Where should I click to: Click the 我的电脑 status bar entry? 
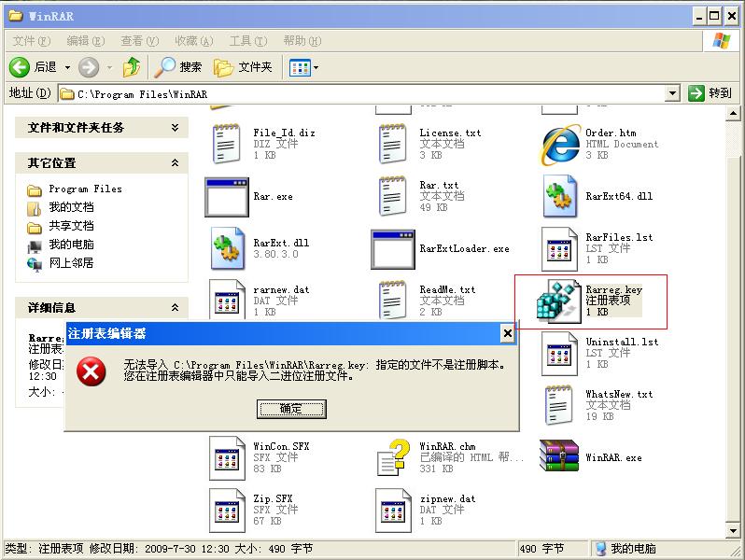626,549
